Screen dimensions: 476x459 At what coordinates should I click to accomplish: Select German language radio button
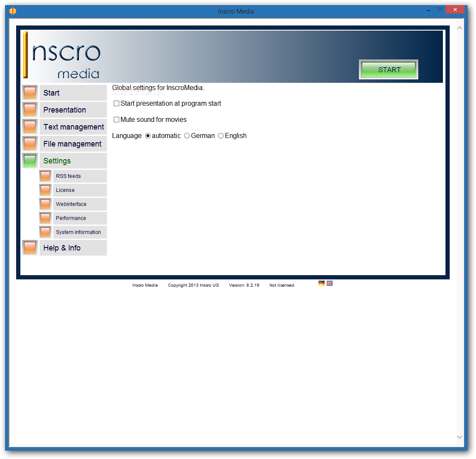click(187, 136)
